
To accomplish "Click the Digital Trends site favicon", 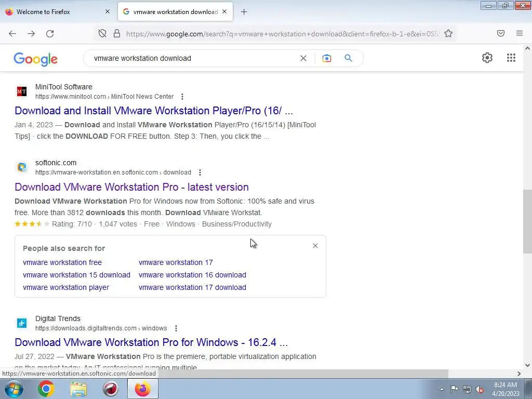I will pos(22,323).
